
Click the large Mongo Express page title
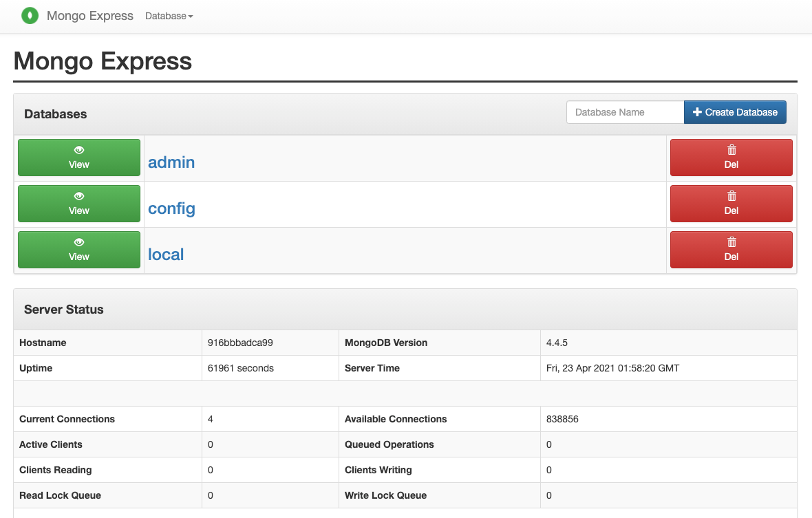point(103,61)
